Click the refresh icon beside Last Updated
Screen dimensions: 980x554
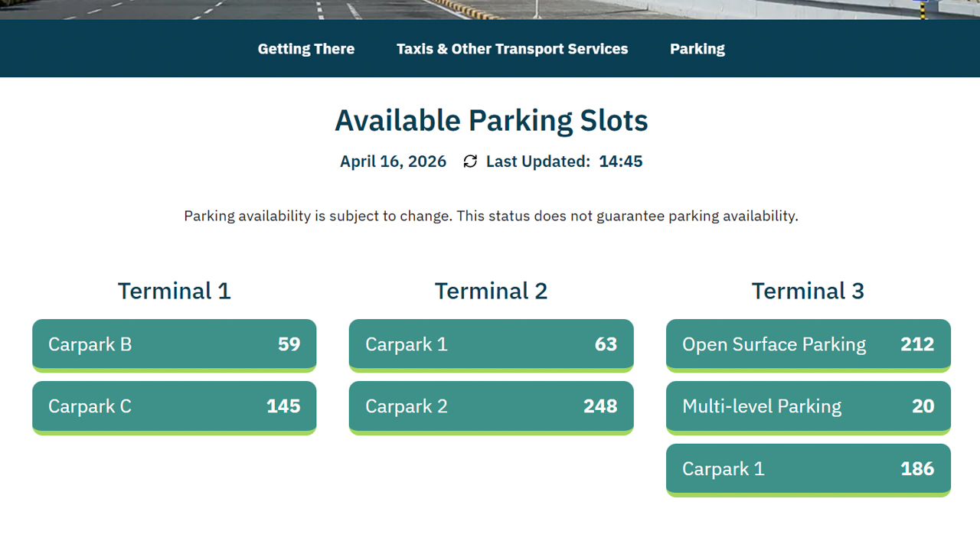pyautogui.click(x=470, y=161)
